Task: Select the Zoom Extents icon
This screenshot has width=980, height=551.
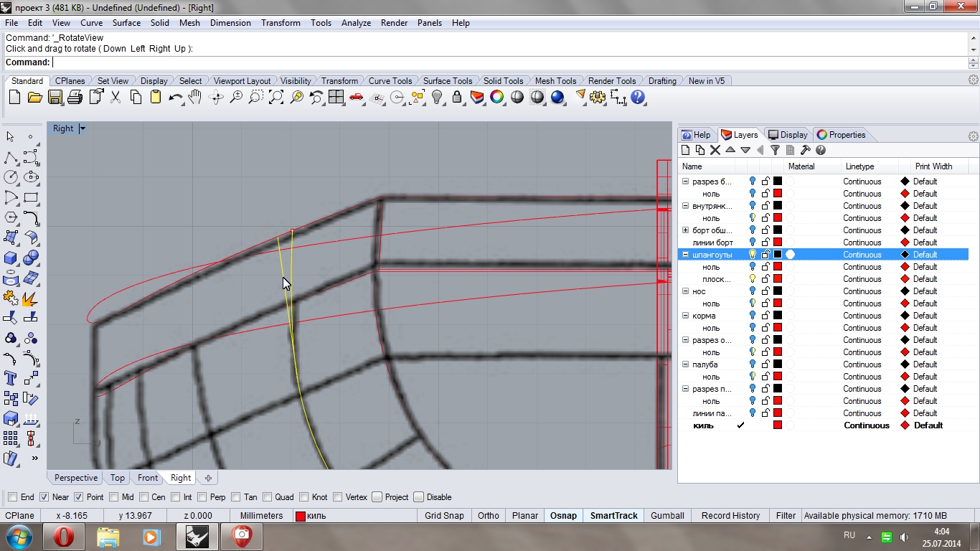Action: pos(275,98)
